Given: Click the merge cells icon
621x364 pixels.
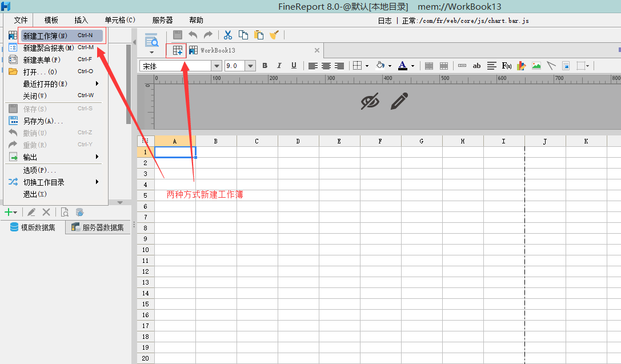Looking at the screenshot, I should coord(429,66).
